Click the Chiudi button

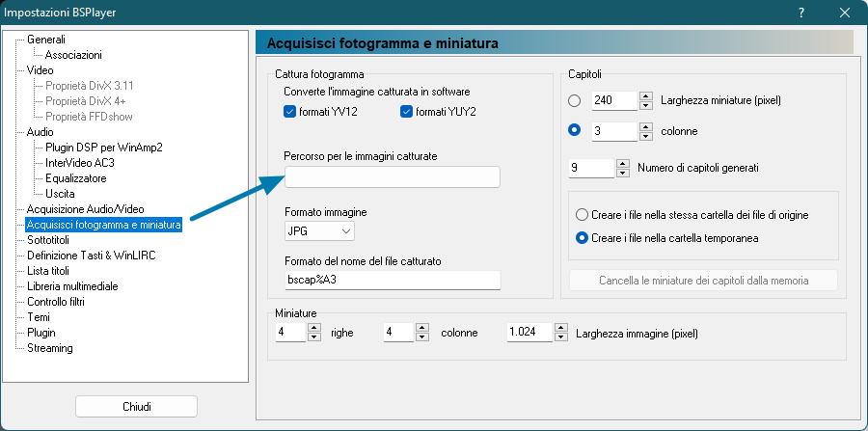(x=136, y=407)
